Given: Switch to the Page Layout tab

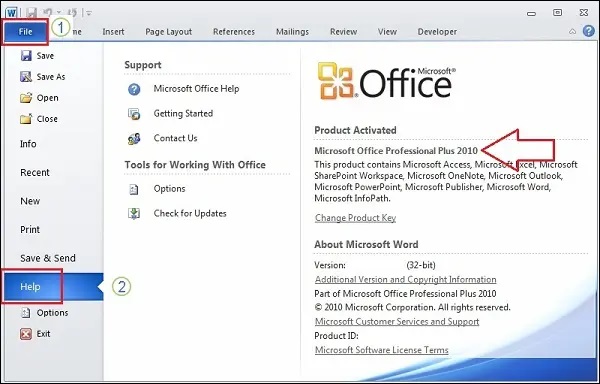Looking at the screenshot, I should (x=168, y=32).
